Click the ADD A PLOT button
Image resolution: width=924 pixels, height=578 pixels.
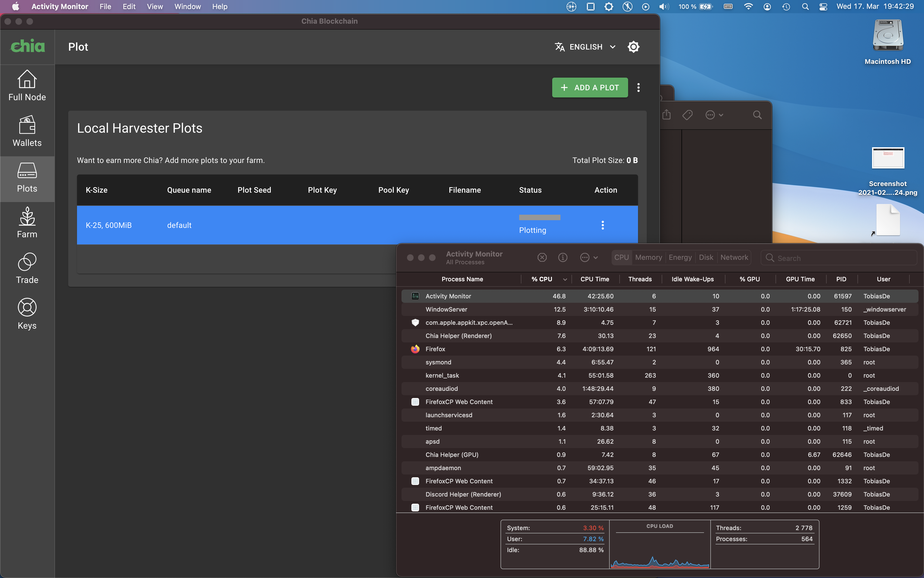click(590, 88)
